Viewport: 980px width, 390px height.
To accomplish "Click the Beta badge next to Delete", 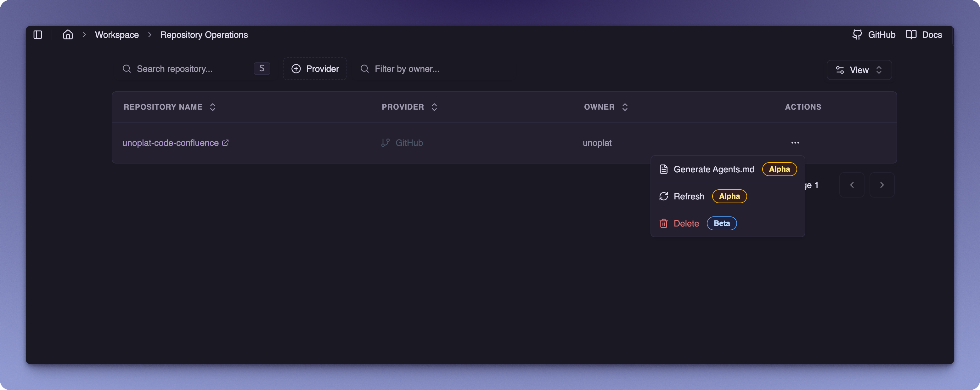I will (722, 224).
